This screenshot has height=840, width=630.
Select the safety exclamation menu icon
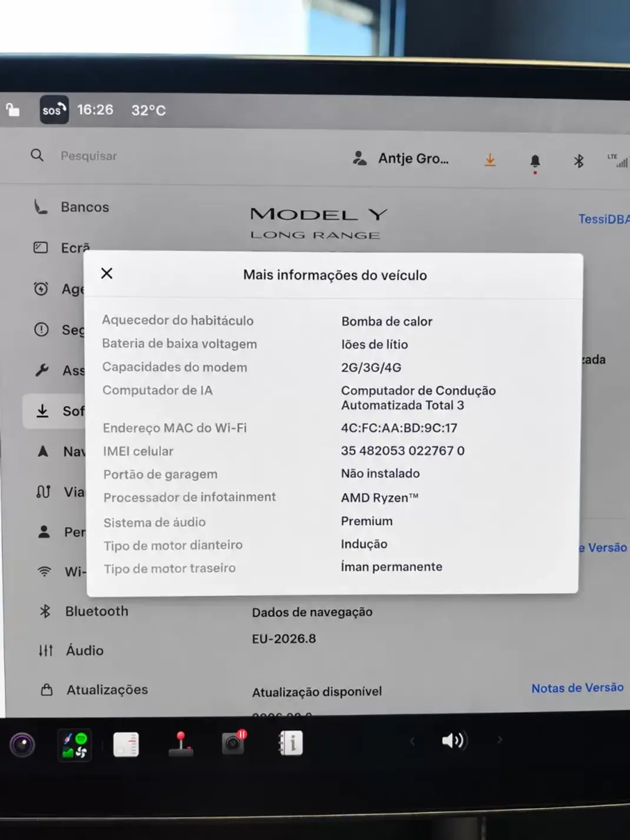[x=41, y=330]
